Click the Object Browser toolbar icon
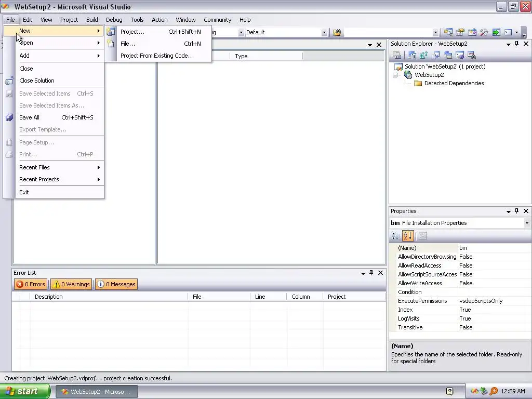This screenshot has height=399, width=532. pyautogui.click(x=472, y=32)
